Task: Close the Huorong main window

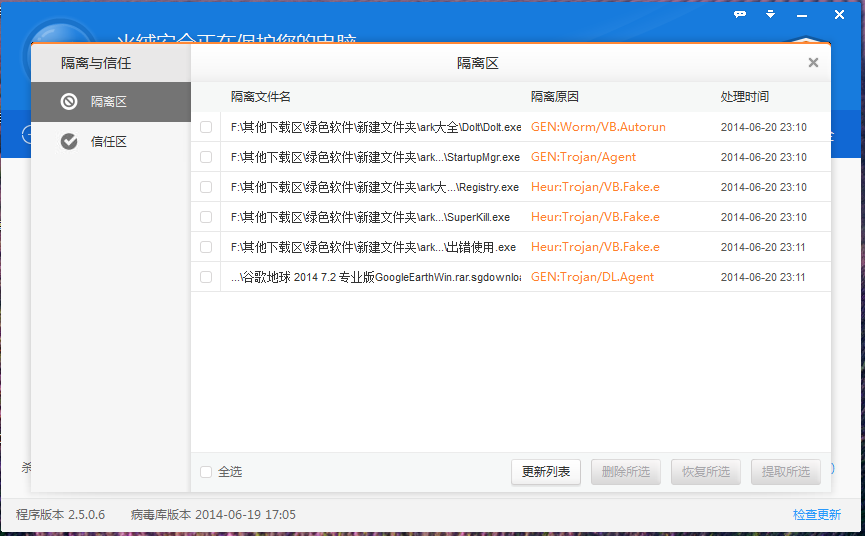Action: click(x=839, y=15)
